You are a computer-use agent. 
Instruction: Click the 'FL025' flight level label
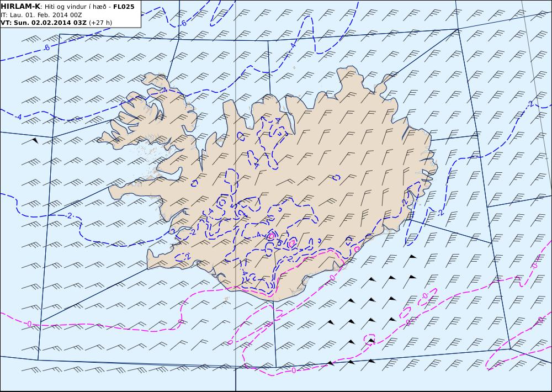coord(124,7)
